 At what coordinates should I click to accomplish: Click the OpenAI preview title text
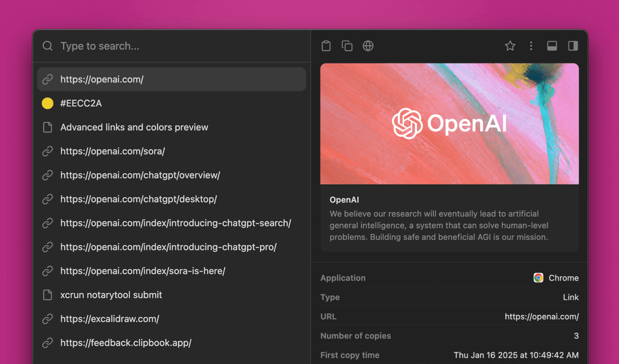[x=344, y=200]
